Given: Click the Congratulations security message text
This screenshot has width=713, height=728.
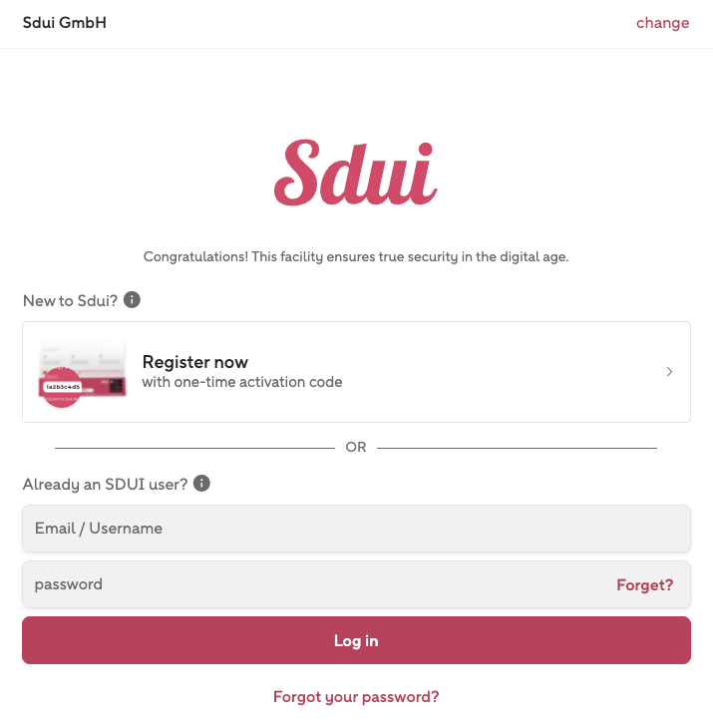Looking at the screenshot, I should pos(356,256).
